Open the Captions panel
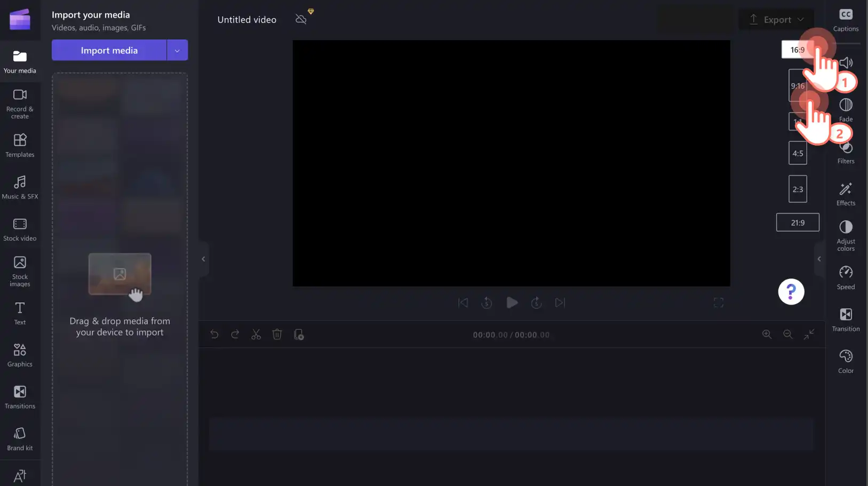Viewport: 868px width, 486px height. point(846,20)
